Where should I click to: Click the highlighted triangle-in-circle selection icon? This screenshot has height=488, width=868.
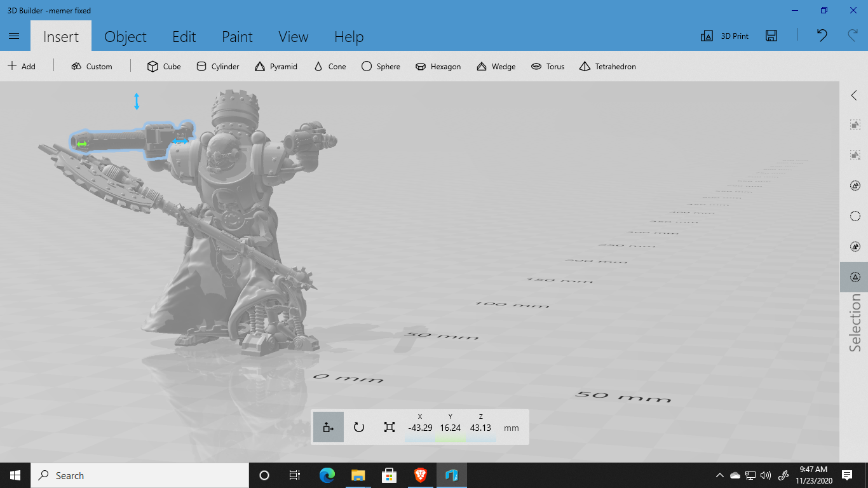coord(855,277)
